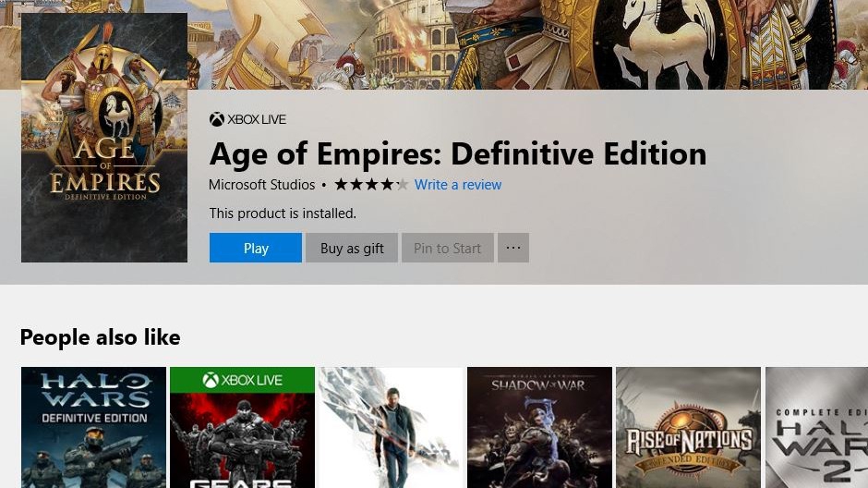868x488 pixels.
Task: Click the Xbox Live logo above the title
Action: (x=217, y=119)
